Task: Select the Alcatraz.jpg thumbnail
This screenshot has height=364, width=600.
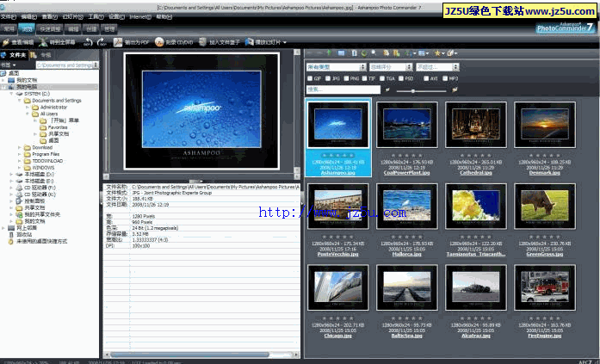Action: tap(476, 287)
